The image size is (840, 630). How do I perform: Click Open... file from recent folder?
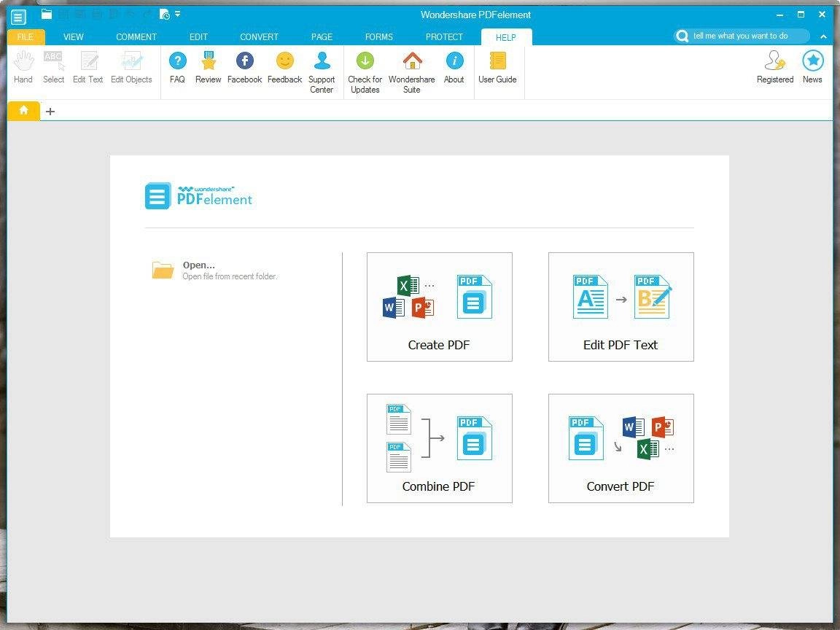pyautogui.click(x=215, y=271)
